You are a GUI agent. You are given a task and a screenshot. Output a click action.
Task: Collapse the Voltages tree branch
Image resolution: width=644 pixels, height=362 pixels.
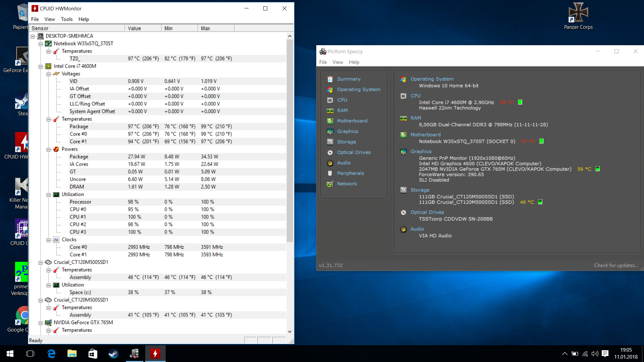pos(49,74)
